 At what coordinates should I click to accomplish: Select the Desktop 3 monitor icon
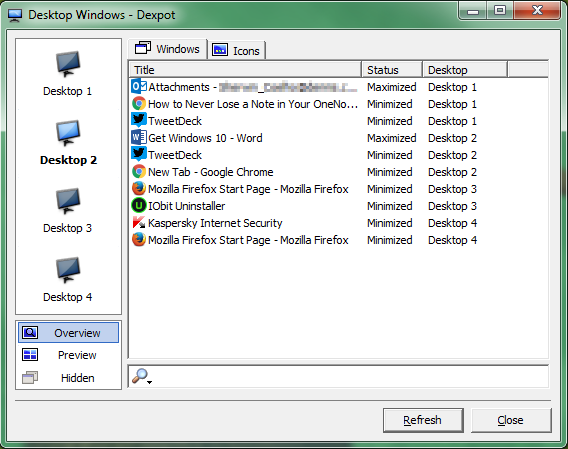[68, 201]
